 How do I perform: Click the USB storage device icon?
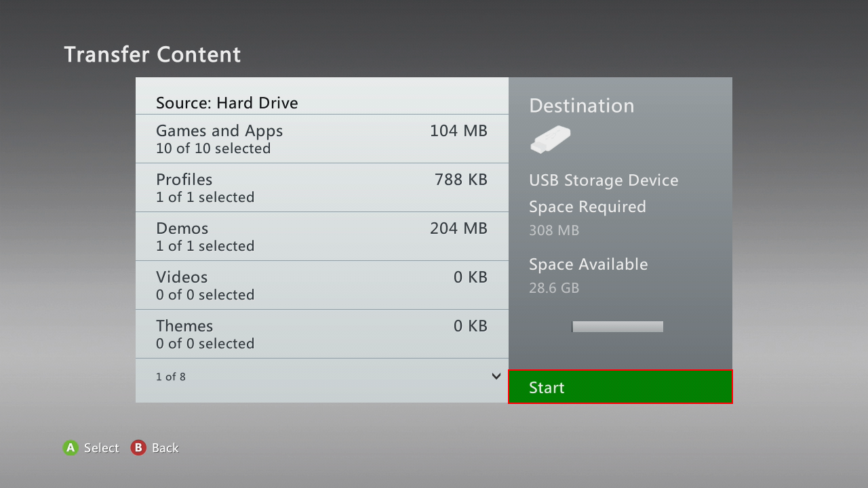[550, 139]
